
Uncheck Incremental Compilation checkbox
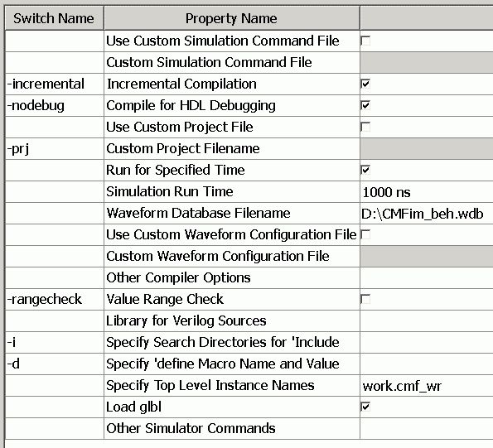[x=365, y=84]
